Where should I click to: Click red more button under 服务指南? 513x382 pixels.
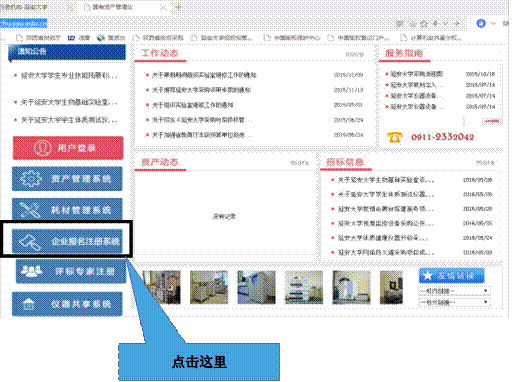pos(492,121)
